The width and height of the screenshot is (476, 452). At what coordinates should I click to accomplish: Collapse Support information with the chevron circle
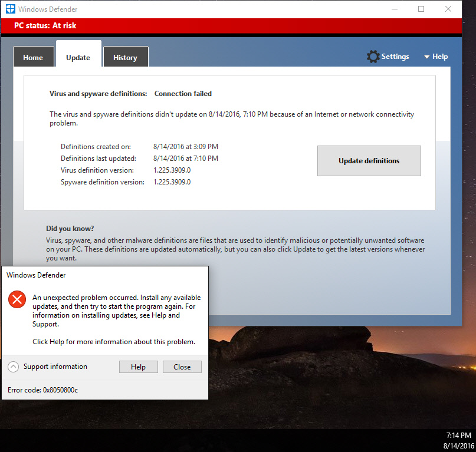click(x=14, y=367)
